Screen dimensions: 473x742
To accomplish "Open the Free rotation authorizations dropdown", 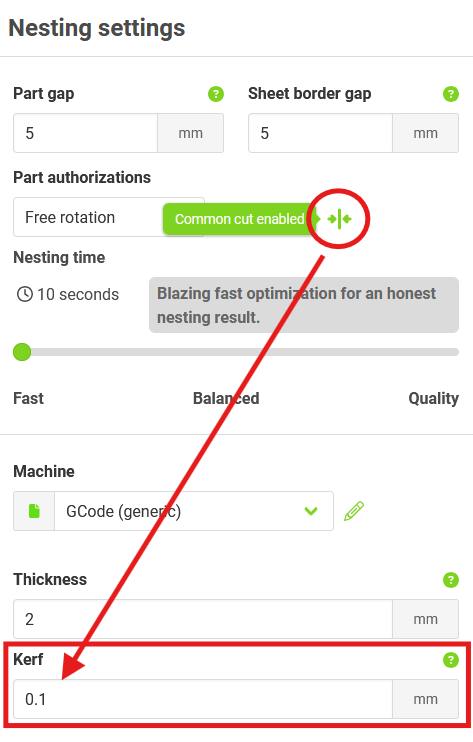I will [x=109, y=217].
